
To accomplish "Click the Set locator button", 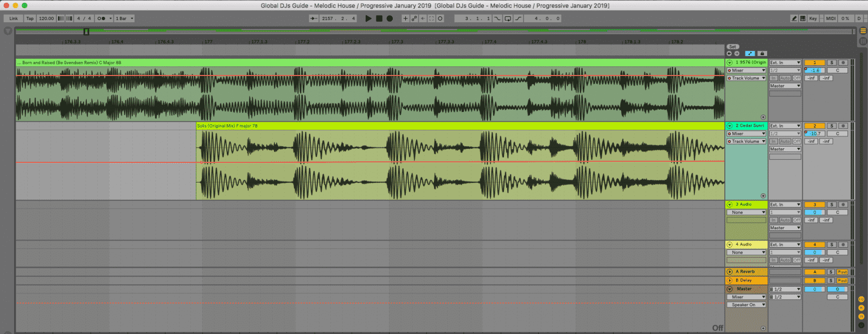I will coord(732,47).
